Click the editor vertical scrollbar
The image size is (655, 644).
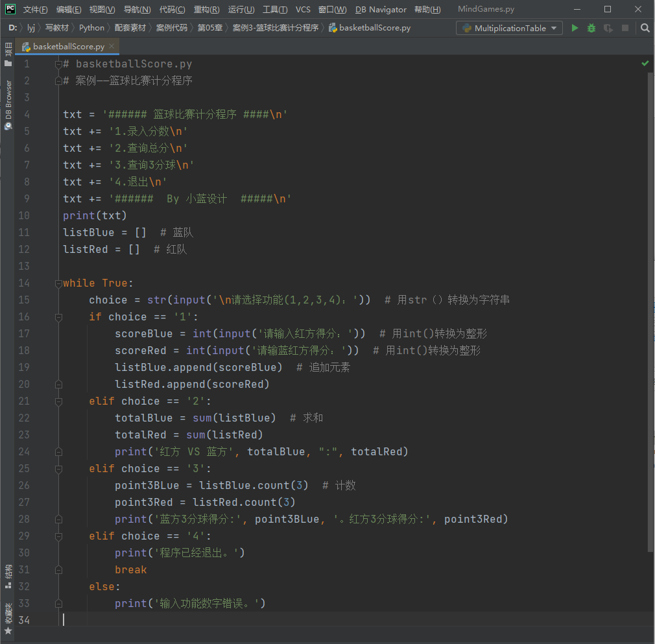[650, 311]
